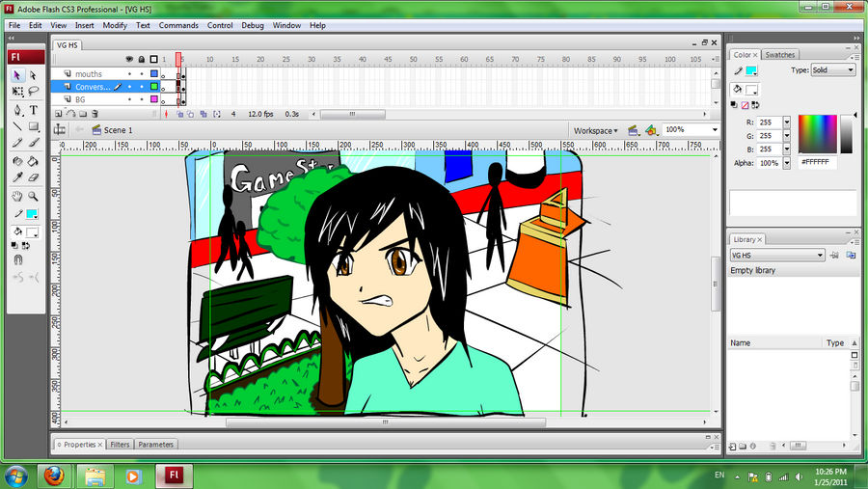868x489 pixels.
Task: Select the Paint Bucket tool
Action: [33, 161]
